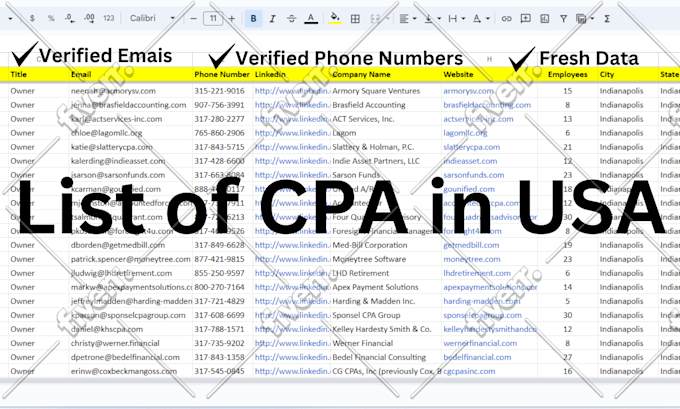Select employees cell 15 for Armory Square
The height and width of the screenshot is (409, 680).
coord(568,91)
